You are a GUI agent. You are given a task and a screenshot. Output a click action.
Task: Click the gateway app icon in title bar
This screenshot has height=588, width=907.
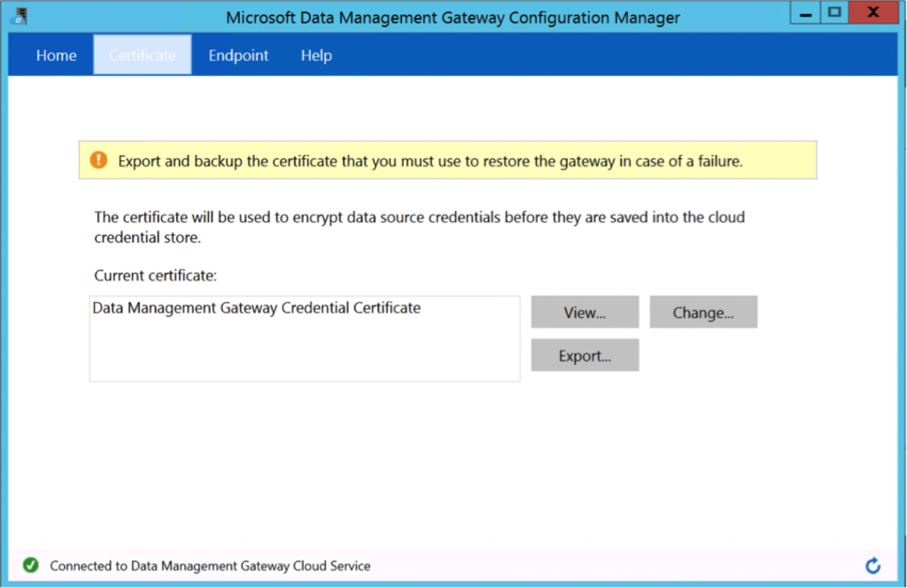coord(18,16)
